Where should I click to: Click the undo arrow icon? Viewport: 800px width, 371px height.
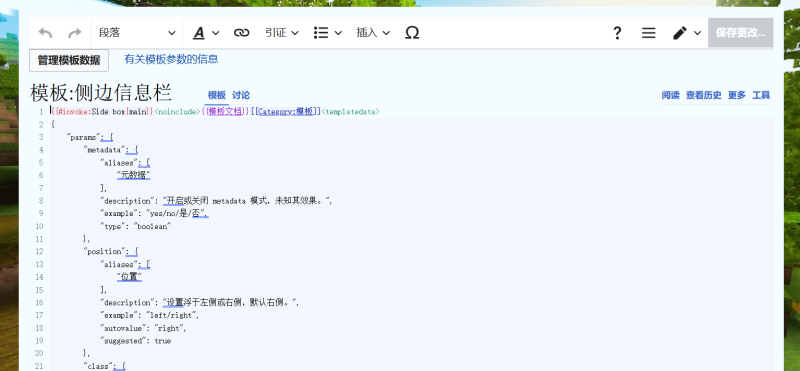tap(45, 33)
